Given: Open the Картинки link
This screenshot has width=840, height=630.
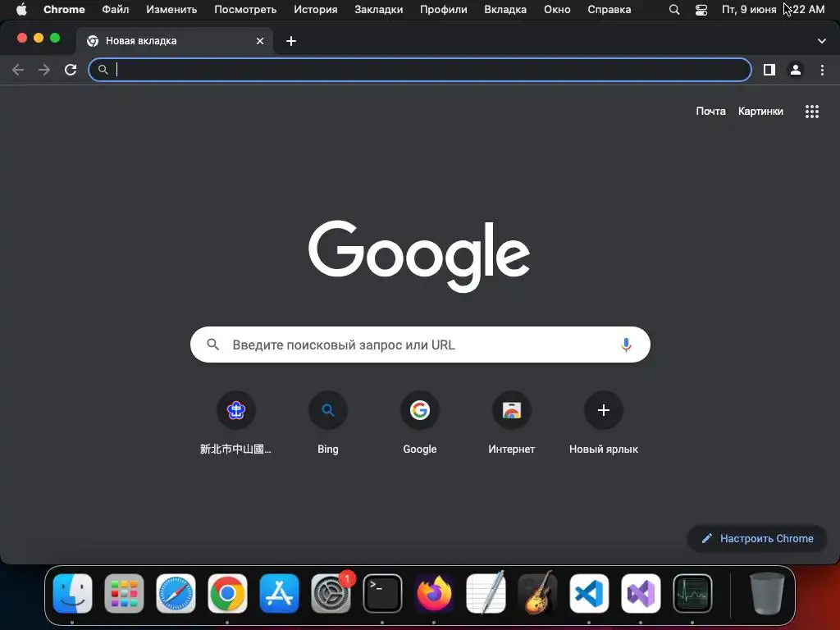Looking at the screenshot, I should pos(760,112).
